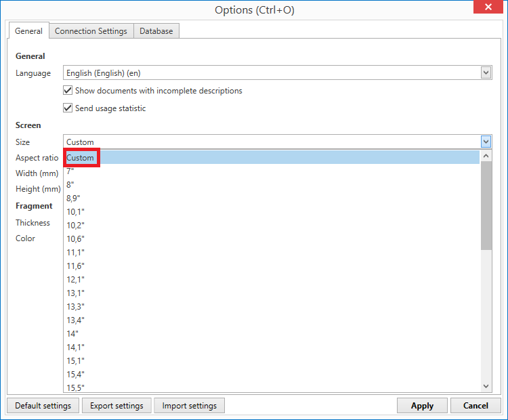Image resolution: width=508 pixels, height=420 pixels.
Task: Switch to the General tab
Action: [x=29, y=30]
